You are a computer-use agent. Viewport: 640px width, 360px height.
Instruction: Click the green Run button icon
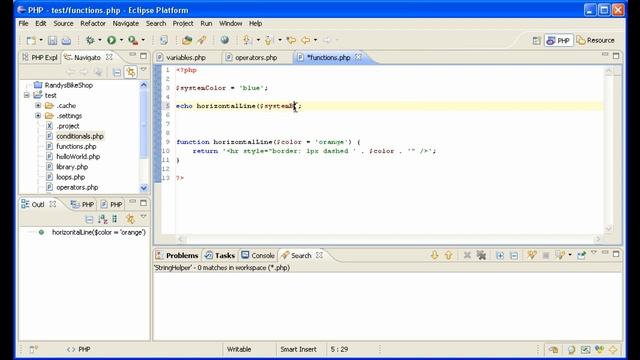point(111,40)
